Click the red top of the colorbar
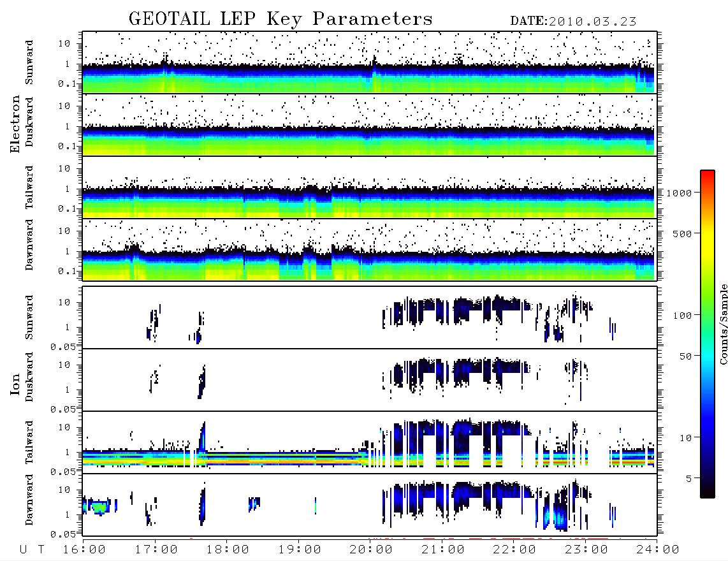The width and height of the screenshot is (728, 561). 708,175
